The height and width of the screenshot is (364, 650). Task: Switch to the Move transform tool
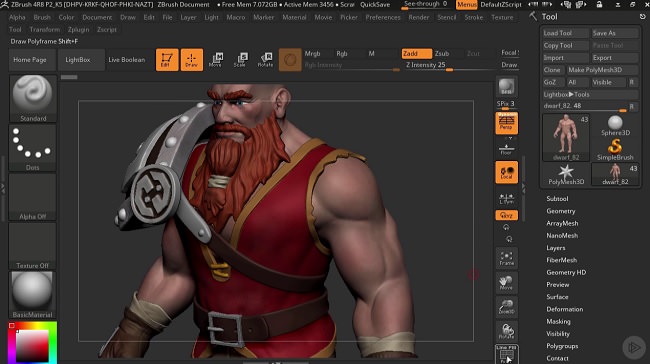216,60
